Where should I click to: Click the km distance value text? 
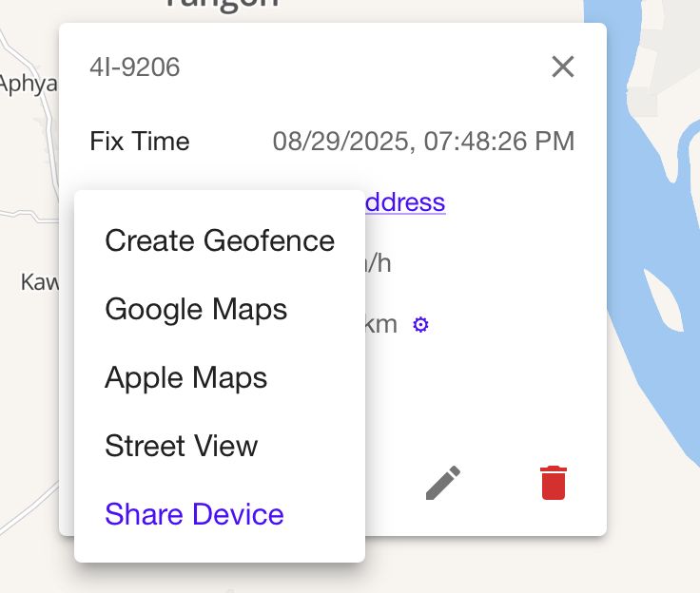click(x=381, y=324)
